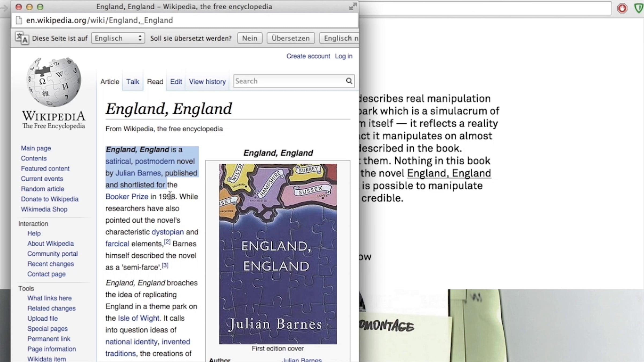This screenshot has height=362, width=644.
Task: Click Upload file link
Action: click(43, 319)
